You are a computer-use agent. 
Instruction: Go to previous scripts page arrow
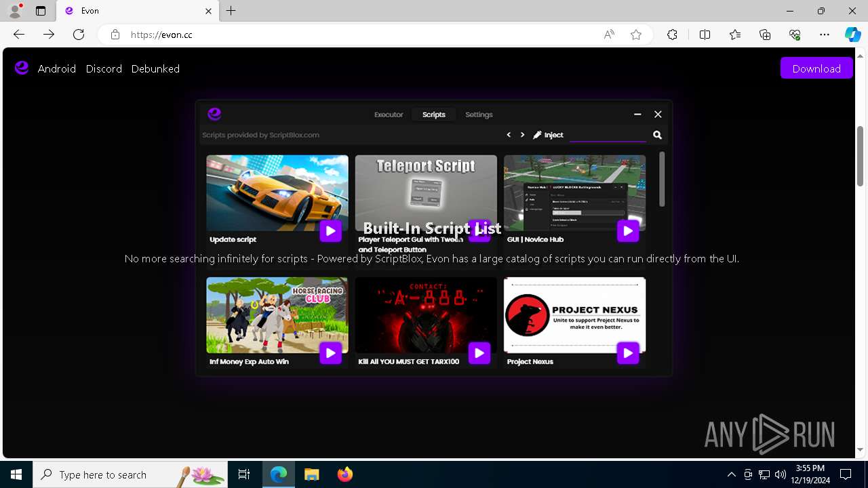click(509, 135)
